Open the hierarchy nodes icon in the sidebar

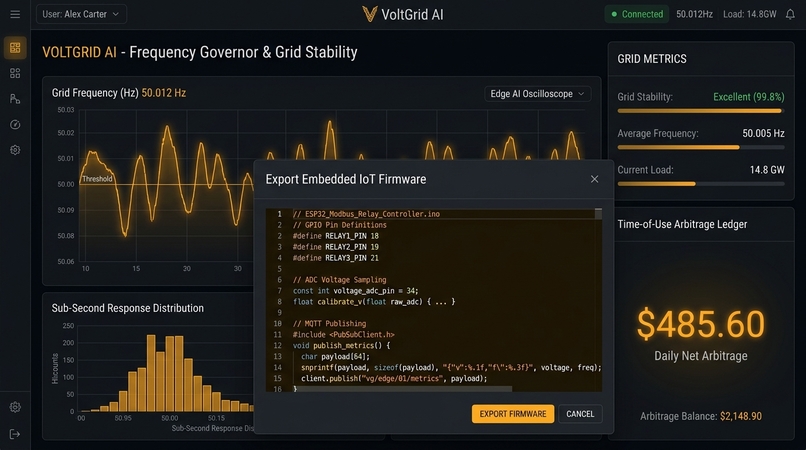(15, 99)
